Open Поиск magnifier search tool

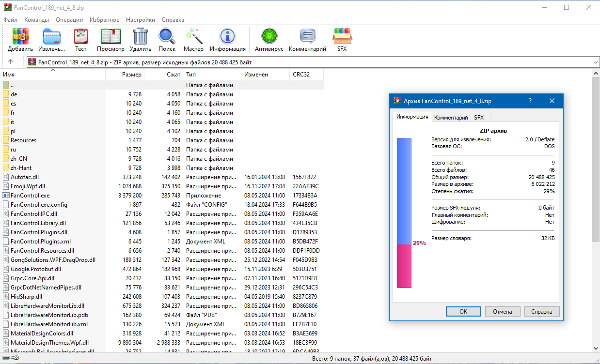167,37
